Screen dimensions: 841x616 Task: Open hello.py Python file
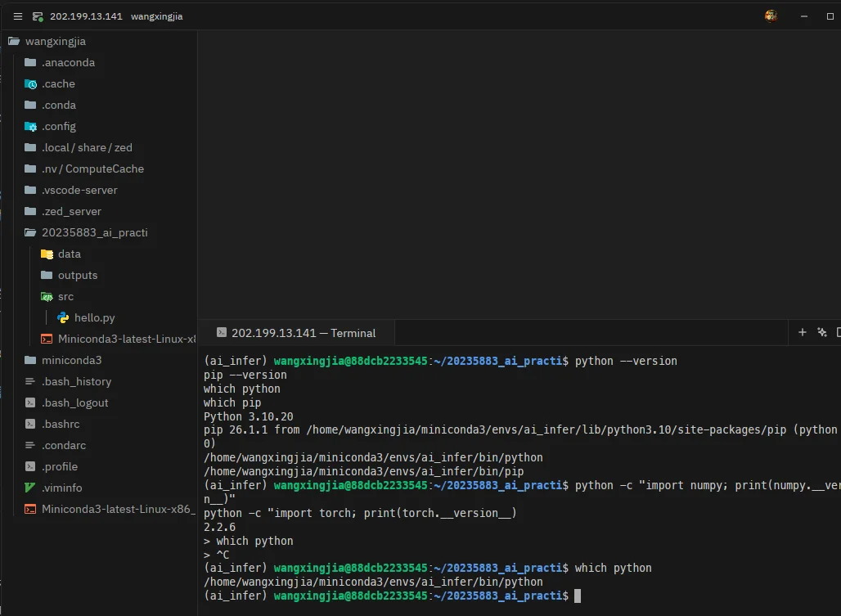[94, 318]
